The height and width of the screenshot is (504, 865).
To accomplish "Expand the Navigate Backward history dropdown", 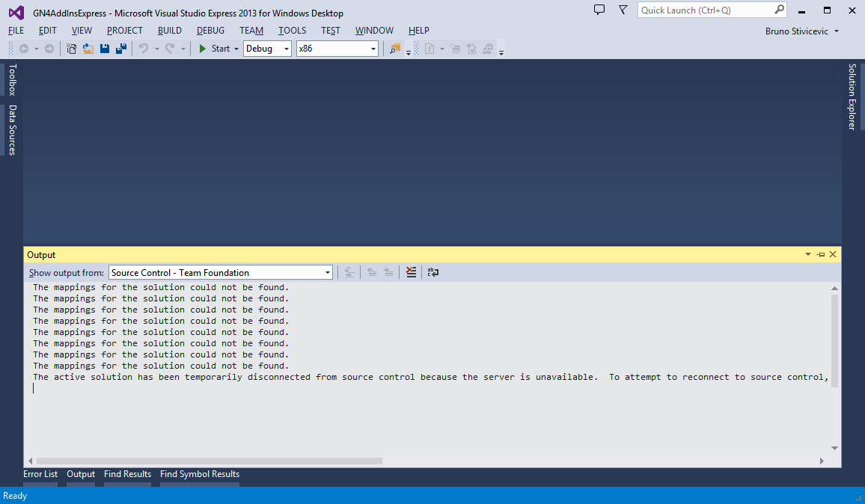I will coord(37,49).
